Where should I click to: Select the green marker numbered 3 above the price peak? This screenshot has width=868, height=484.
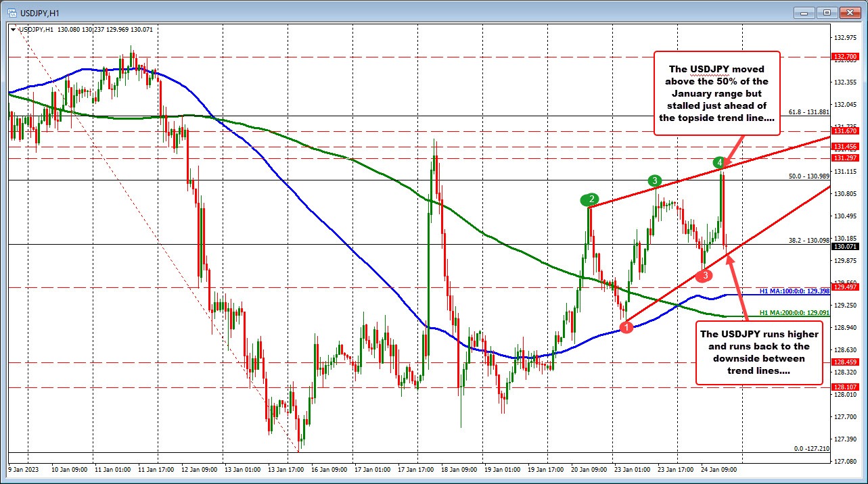tap(654, 180)
